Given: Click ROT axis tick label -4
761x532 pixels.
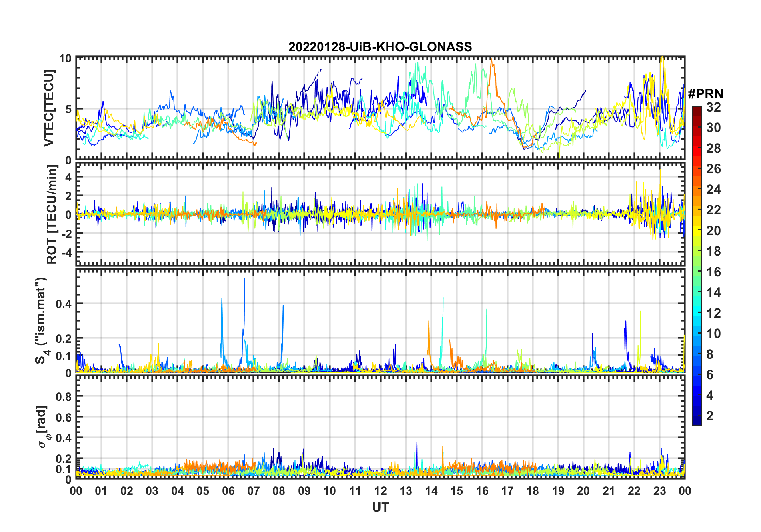Looking at the screenshot, I should point(66,252).
